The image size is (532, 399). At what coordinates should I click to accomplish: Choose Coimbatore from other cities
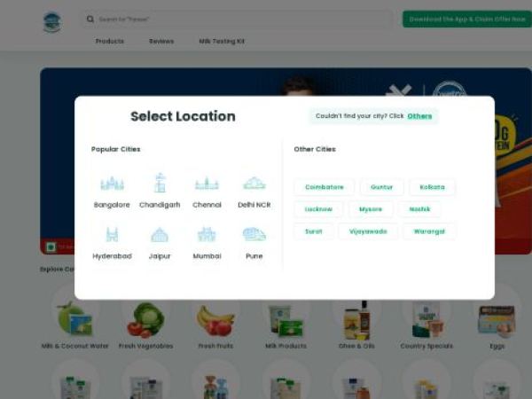[325, 187]
